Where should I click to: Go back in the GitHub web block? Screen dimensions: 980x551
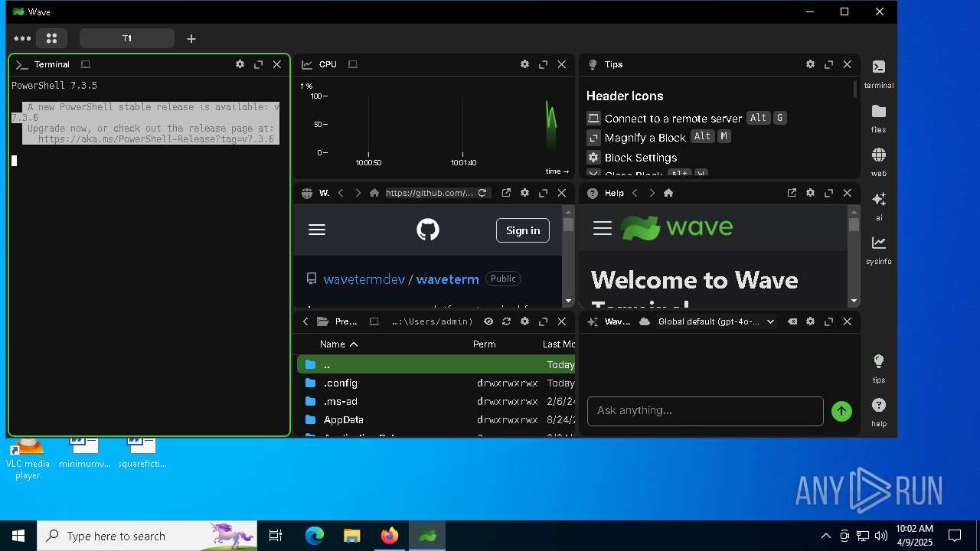(341, 193)
